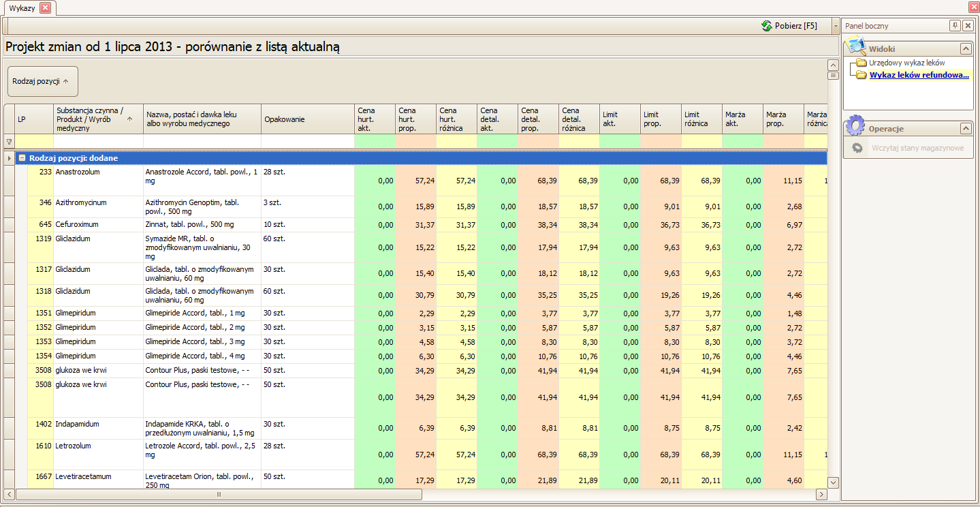
Task: Click the Widoki magnifier picture icon
Action: (x=856, y=48)
